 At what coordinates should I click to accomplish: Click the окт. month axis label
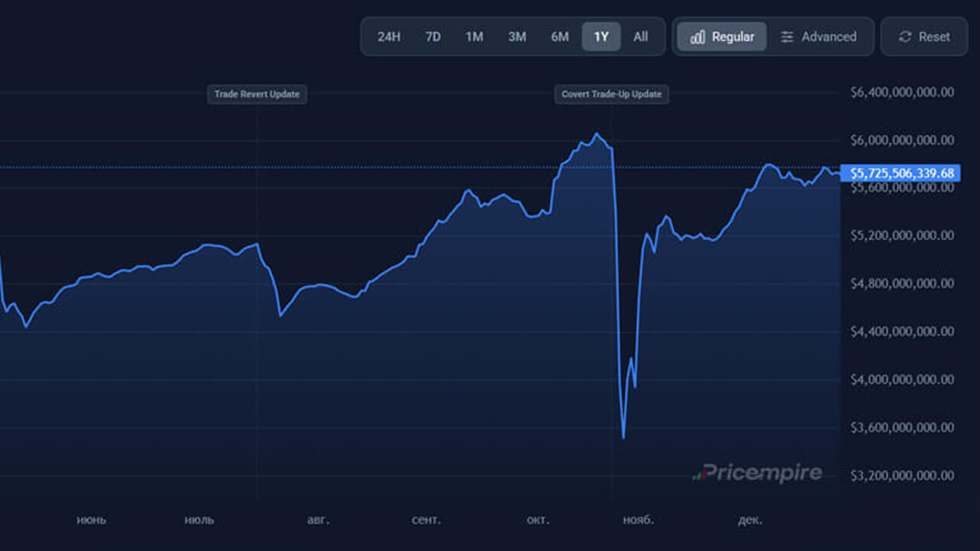[x=537, y=520]
